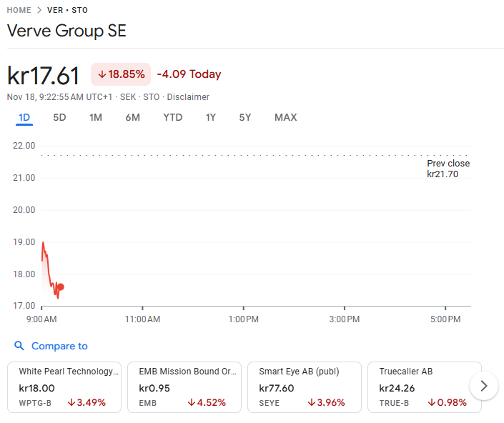The height and width of the screenshot is (423, 504).
Task: Open the Disclaimer link
Action: 188,97
